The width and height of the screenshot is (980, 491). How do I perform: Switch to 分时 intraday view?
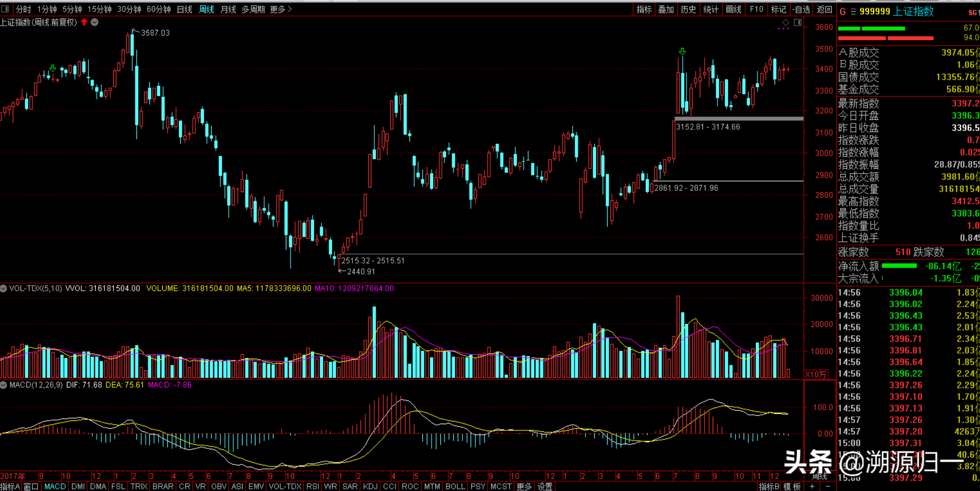pyautogui.click(x=23, y=9)
